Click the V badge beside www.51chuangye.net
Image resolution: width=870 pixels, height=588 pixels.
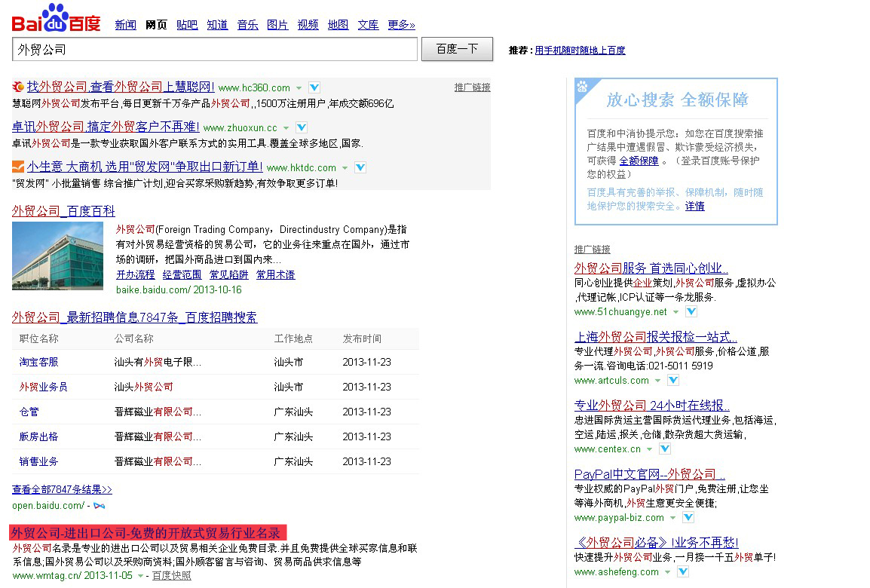tap(691, 312)
